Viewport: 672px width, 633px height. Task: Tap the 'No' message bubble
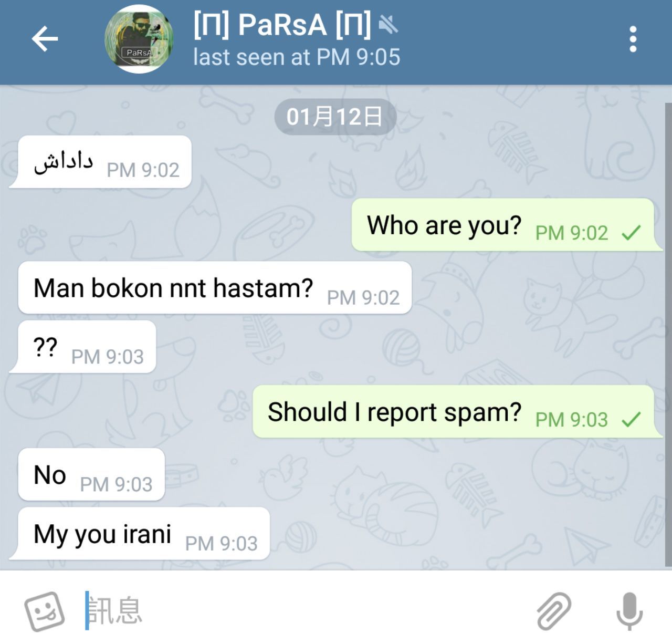click(91, 474)
